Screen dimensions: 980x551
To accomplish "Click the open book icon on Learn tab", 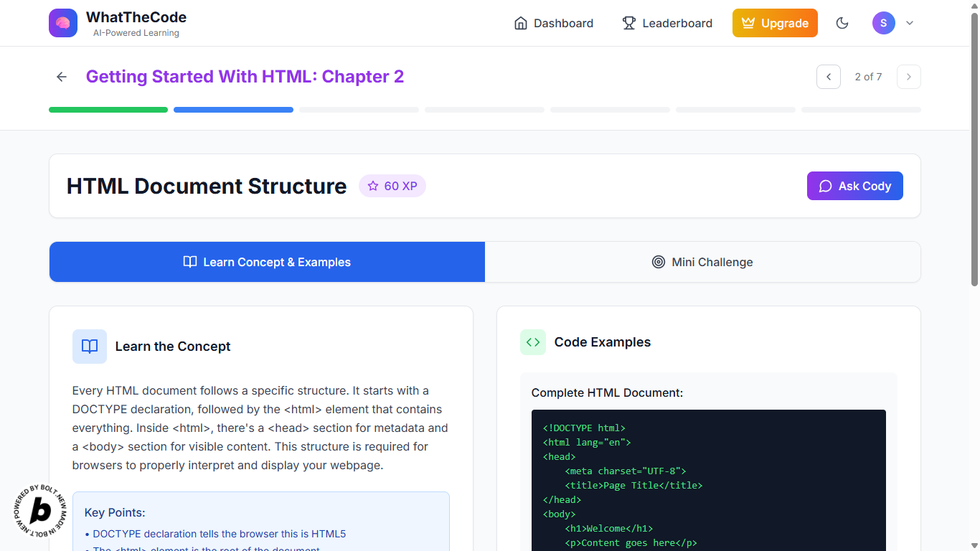I will [190, 262].
